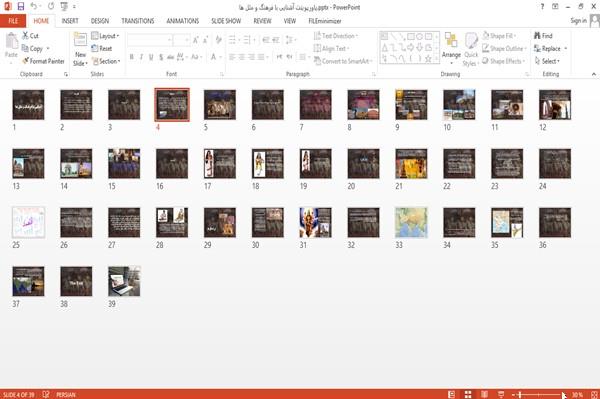Click the Arrange icon

[451, 40]
